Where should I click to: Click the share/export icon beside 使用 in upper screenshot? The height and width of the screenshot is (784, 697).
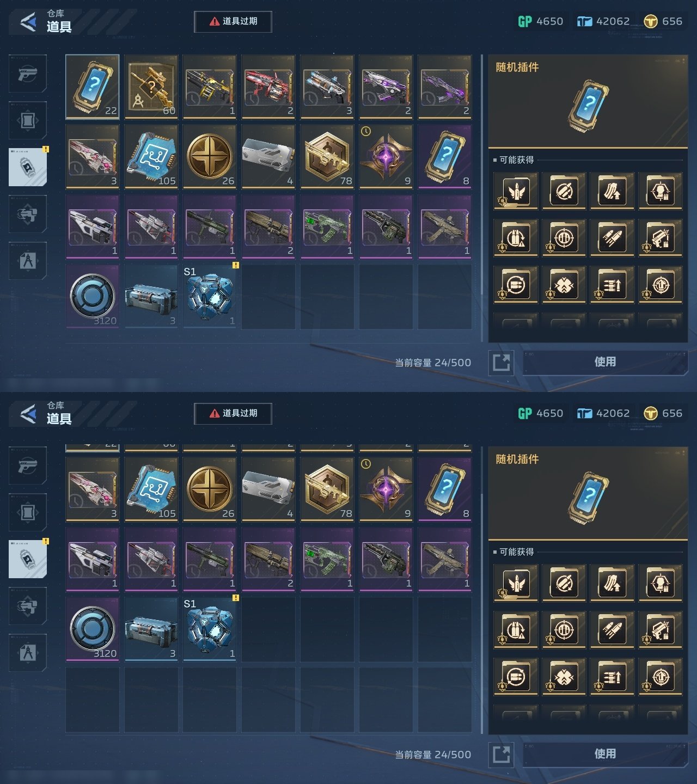point(502,362)
